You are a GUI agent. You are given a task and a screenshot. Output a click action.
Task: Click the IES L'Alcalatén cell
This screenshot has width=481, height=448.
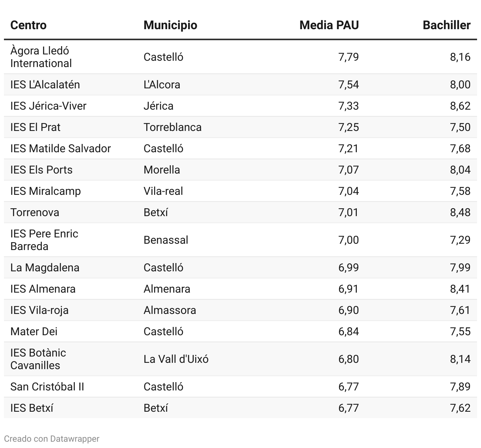(x=45, y=84)
